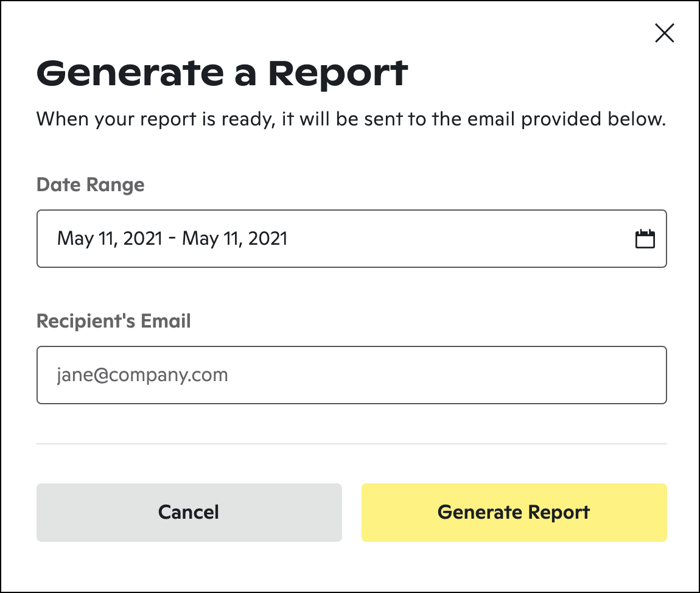
Task: Click the "Generate a Report" heading
Action: pos(222,73)
